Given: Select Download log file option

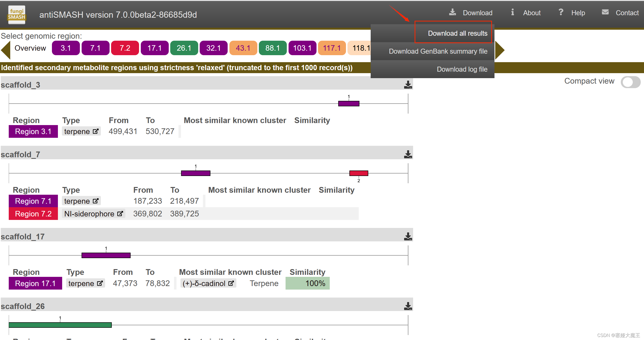Looking at the screenshot, I should pyautogui.click(x=462, y=69).
